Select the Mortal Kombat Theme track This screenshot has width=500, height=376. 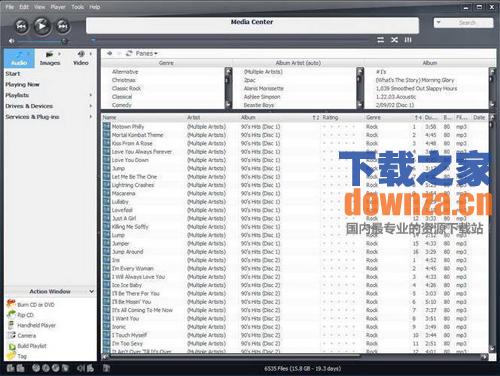(x=138, y=135)
